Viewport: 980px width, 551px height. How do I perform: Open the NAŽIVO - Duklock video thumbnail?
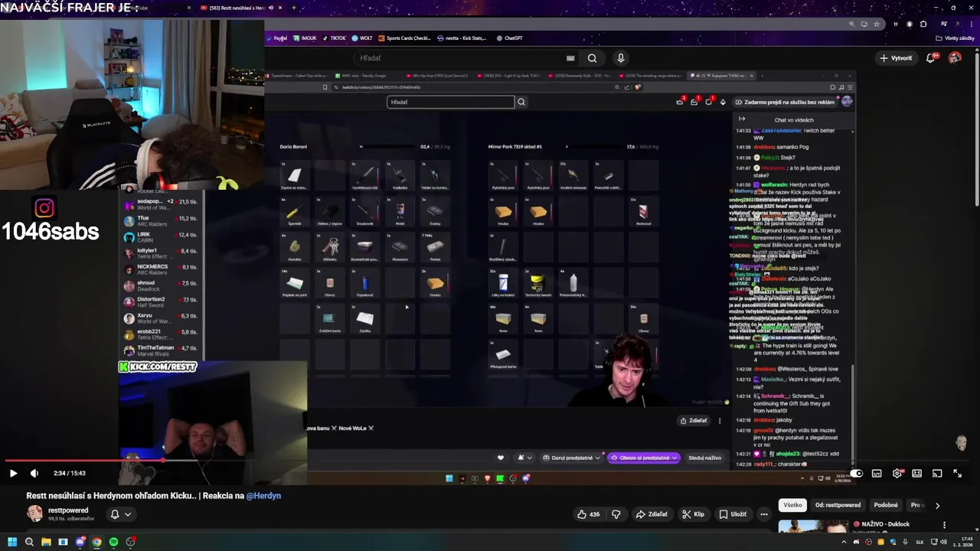tap(813, 527)
